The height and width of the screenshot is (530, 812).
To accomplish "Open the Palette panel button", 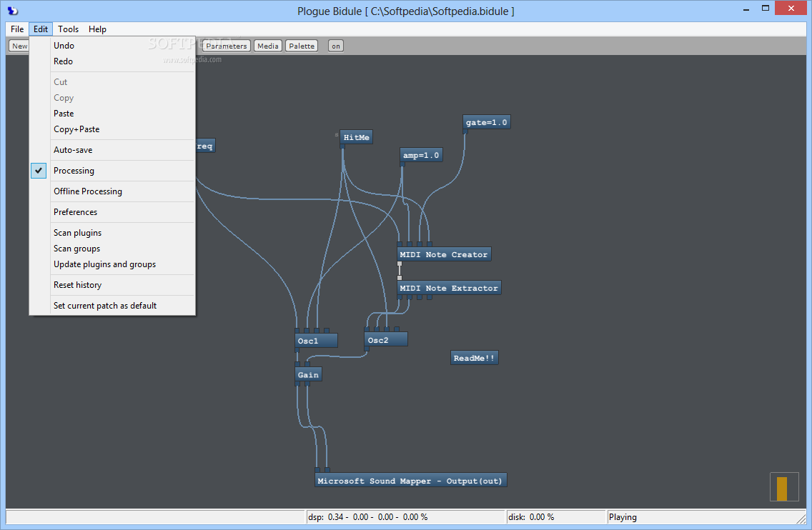I will [x=302, y=46].
